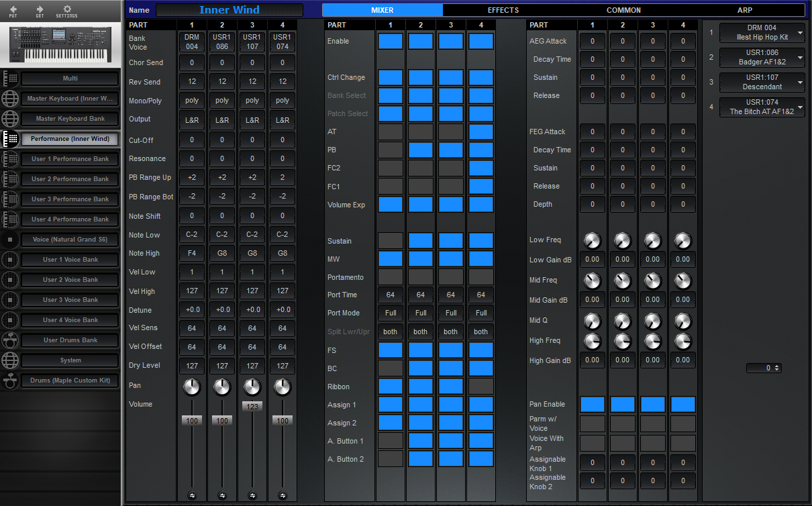Expand The Bitch AT AF1&2 voice selector
The height and width of the screenshot is (506, 812).
tap(762, 107)
